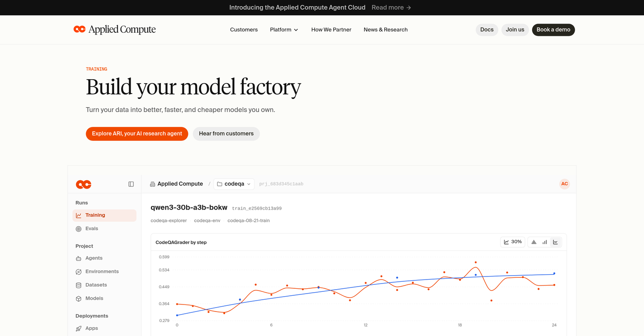Collapse the dashboard sidebar with the panel icon

131,184
